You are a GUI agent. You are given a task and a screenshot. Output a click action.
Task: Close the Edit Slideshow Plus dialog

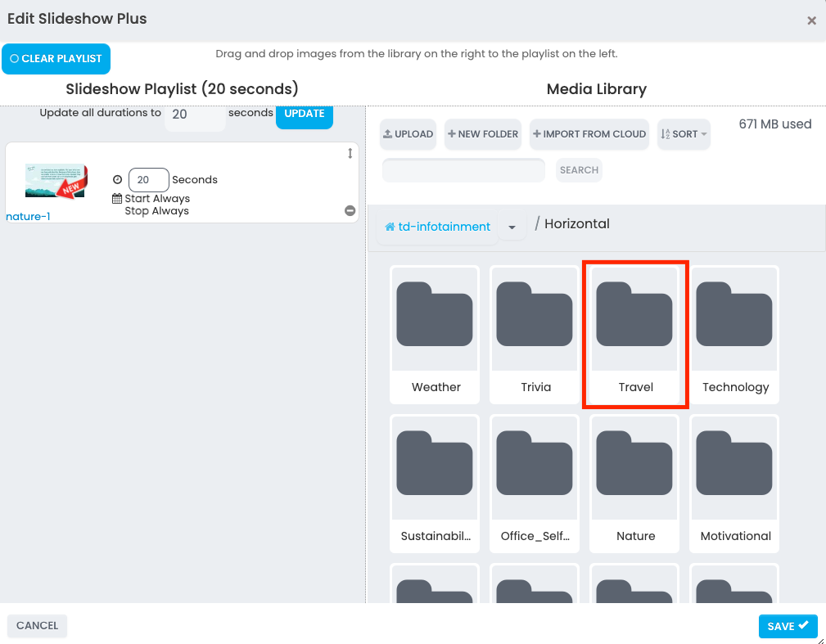click(x=811, y=20)
